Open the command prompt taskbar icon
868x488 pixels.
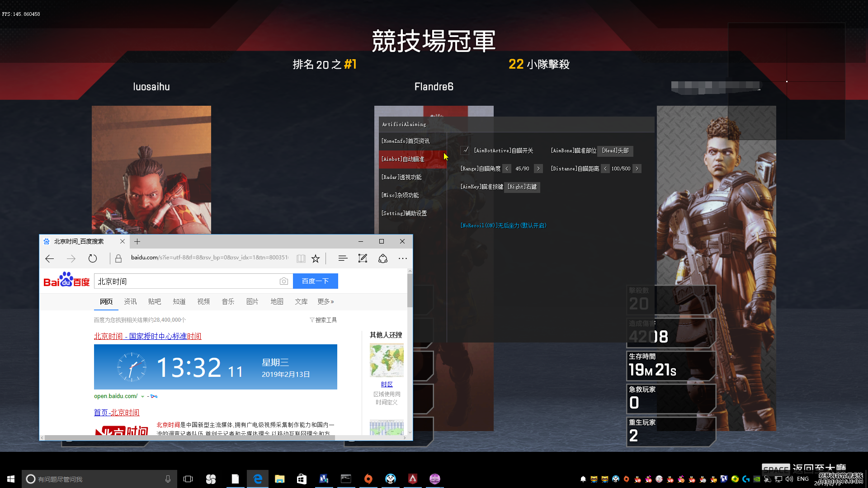pos(346,479)
